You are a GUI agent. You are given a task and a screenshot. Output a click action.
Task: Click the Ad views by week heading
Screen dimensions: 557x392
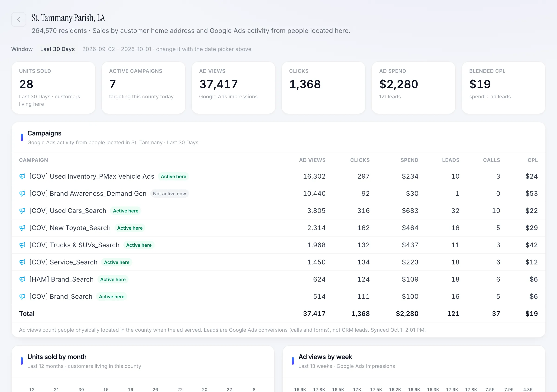coord(325,357)
